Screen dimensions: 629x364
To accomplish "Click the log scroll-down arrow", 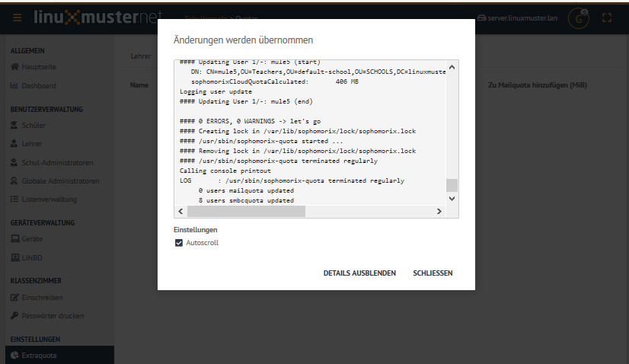I will [x=452, y=199].
